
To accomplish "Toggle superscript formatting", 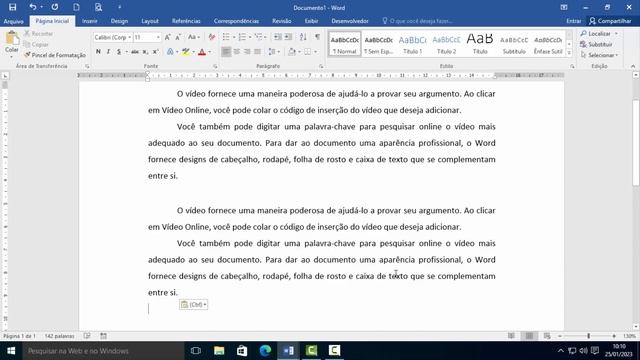I will pos(156,52).
